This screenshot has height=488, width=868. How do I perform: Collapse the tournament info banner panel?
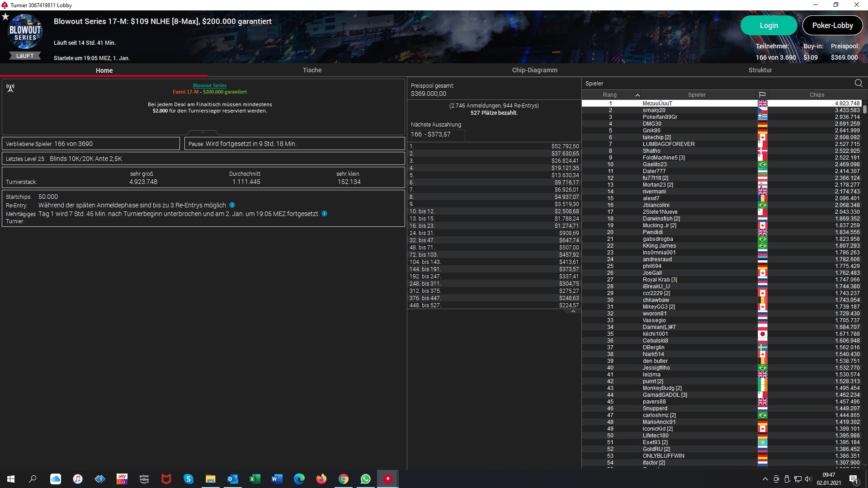[x=203, y=132]
